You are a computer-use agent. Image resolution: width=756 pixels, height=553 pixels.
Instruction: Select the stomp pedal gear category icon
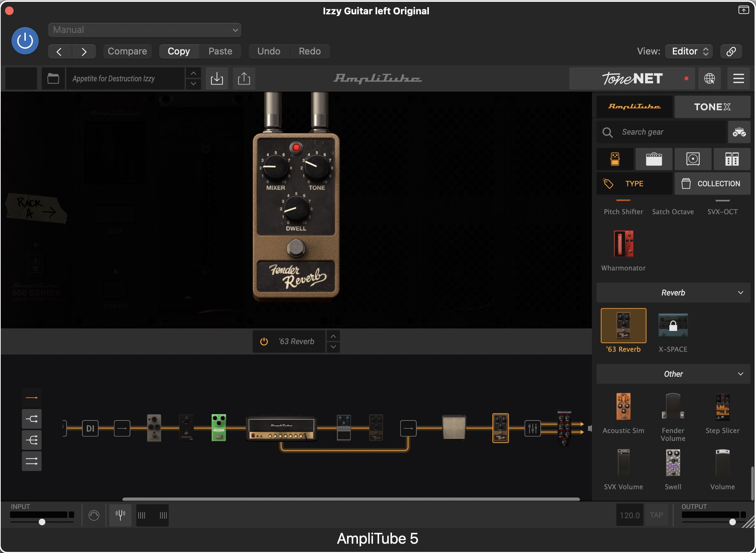pyautogui.click(x=615, y=159)
